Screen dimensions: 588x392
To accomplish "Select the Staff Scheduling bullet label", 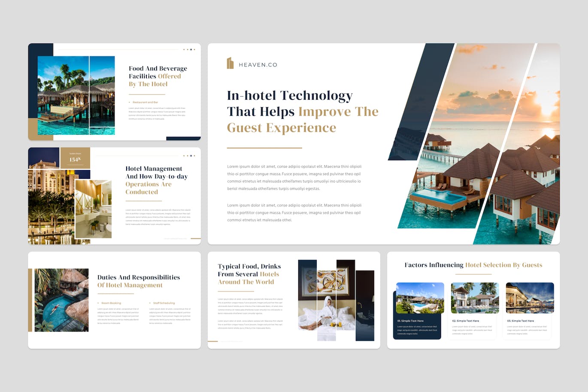I will pos(164,303).
